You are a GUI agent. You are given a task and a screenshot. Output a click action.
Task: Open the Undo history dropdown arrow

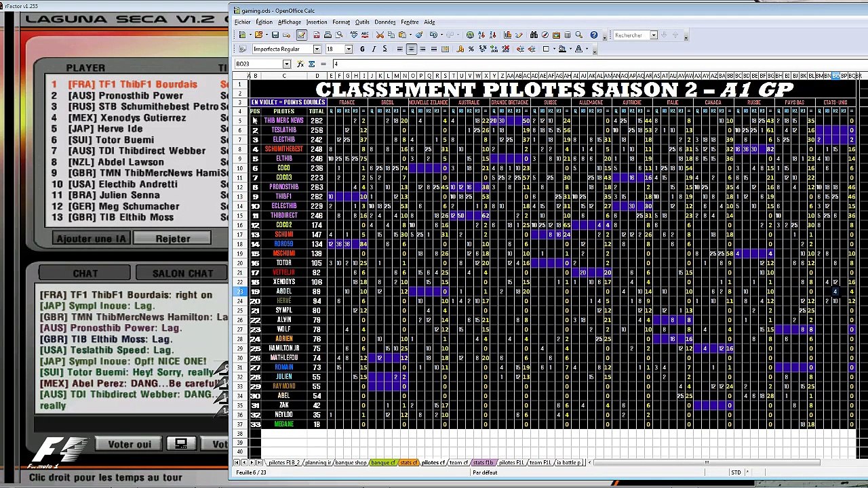tap(441, 35)
